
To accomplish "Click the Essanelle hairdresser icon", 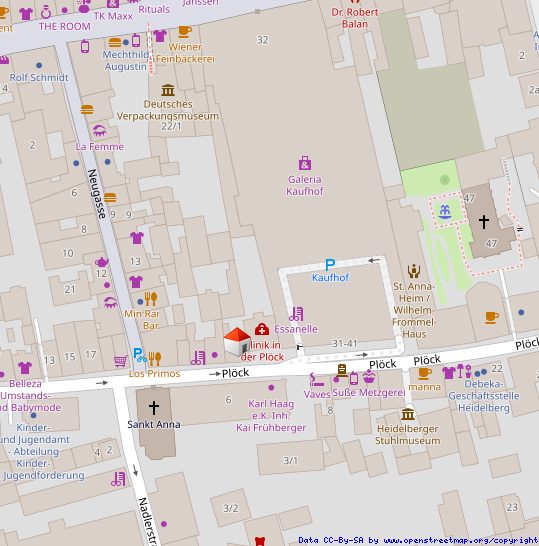I will (x=296, y=314).
